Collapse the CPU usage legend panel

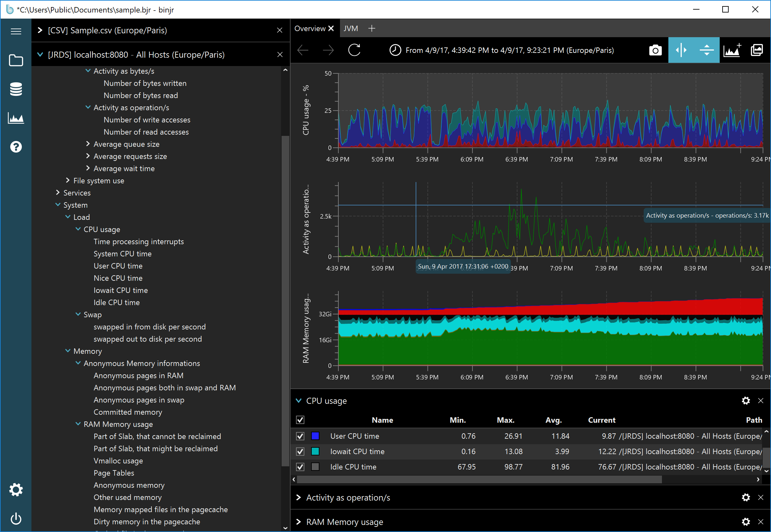click(299, 400)
